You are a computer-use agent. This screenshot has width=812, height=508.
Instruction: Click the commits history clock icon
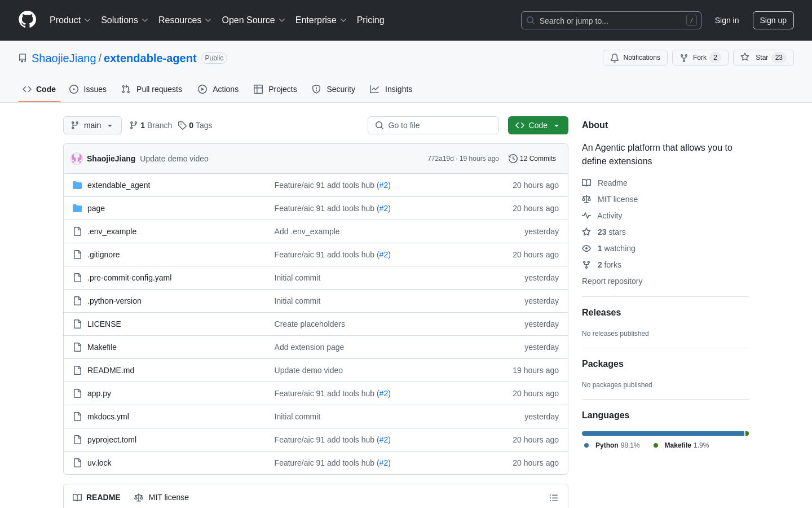tap(513, 159)
